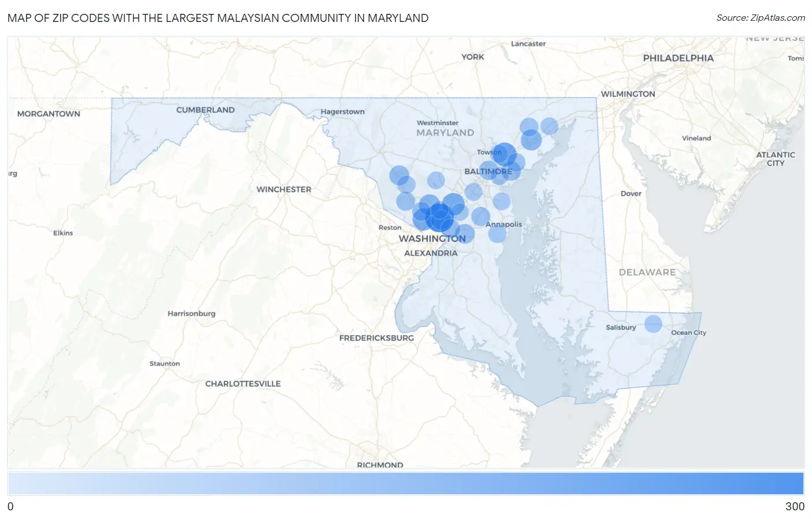Click the YORK label
This screenshot has height=519, width=812.
pos(472,57)
